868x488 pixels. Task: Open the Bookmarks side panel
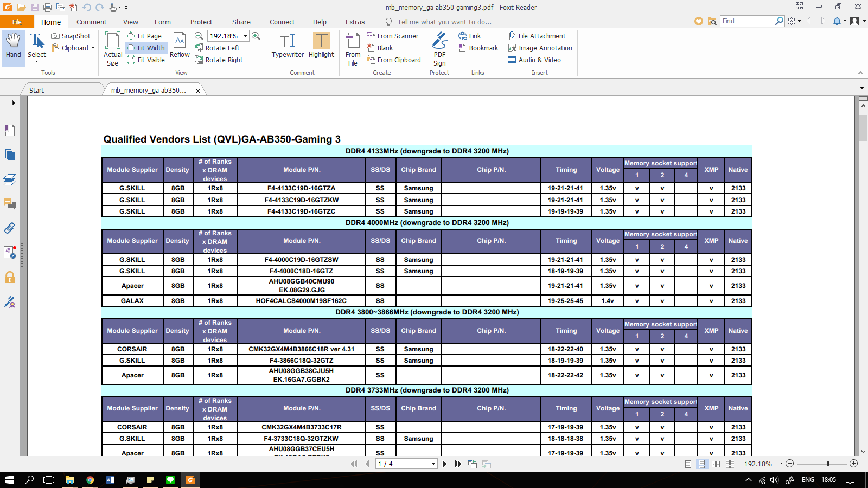click(x=10, y=130)
